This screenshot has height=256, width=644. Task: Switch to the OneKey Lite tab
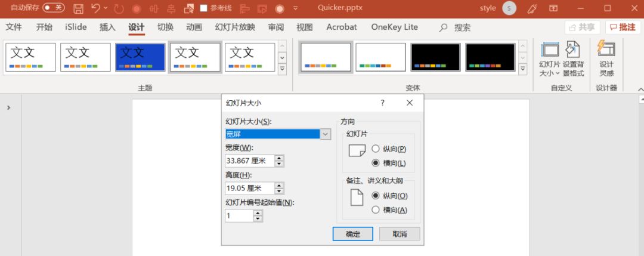click(x=395, y=27)
